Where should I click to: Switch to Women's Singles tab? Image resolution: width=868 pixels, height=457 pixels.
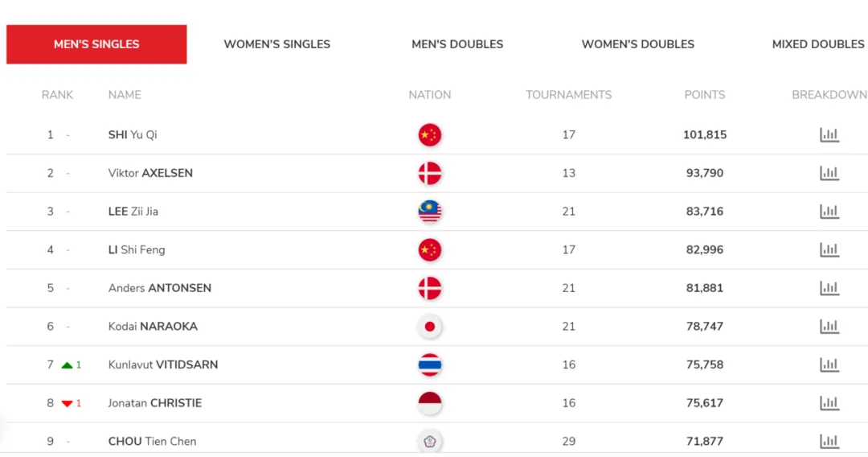[x=276, y=44]
